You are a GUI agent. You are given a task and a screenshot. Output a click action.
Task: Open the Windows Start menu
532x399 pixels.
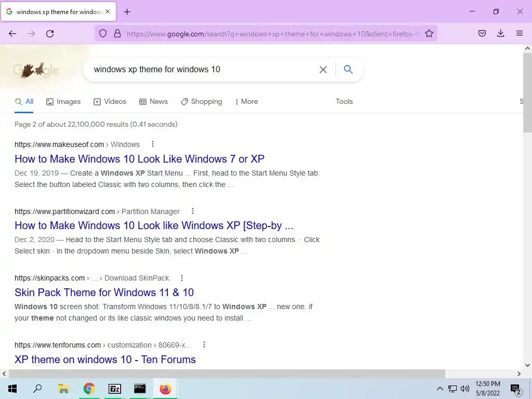(x=12, y=389)
